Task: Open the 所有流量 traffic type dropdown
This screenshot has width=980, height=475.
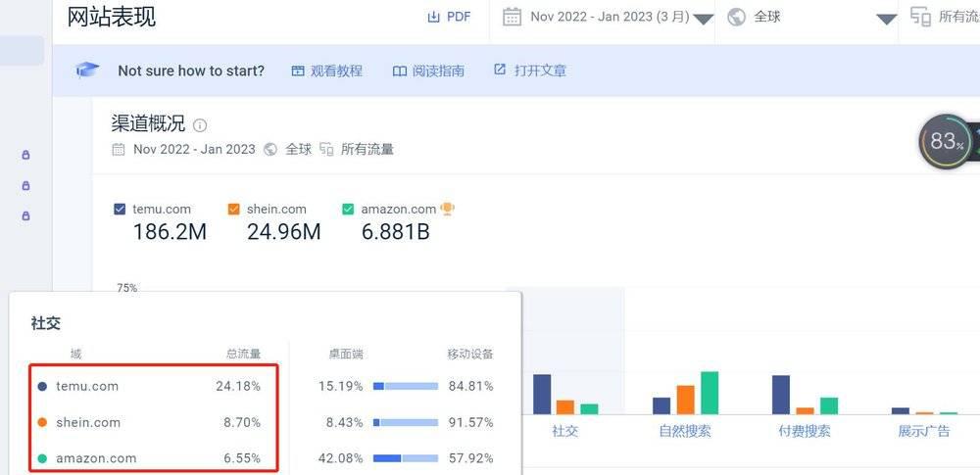Action: (943, 18)
